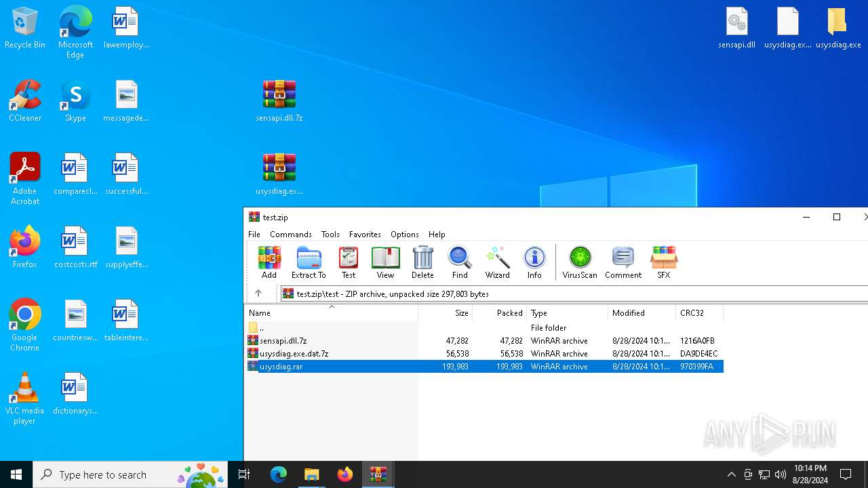Start VirusScan on the archive

tap(580, 262)
